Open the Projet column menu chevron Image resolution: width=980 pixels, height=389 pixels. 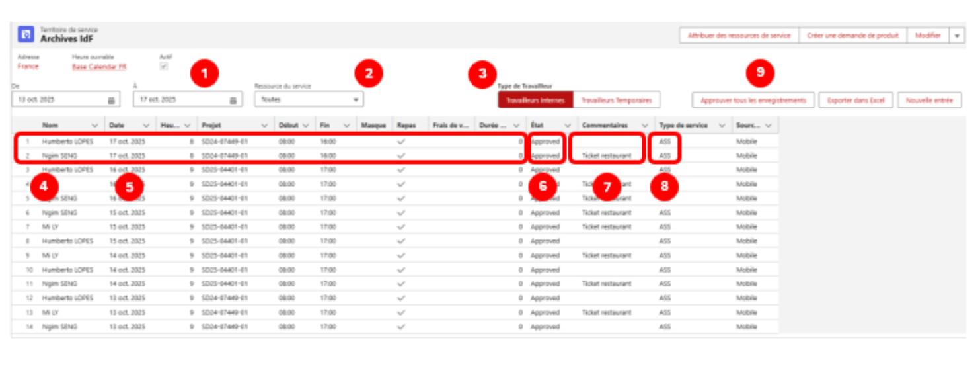tap(264, 125)
